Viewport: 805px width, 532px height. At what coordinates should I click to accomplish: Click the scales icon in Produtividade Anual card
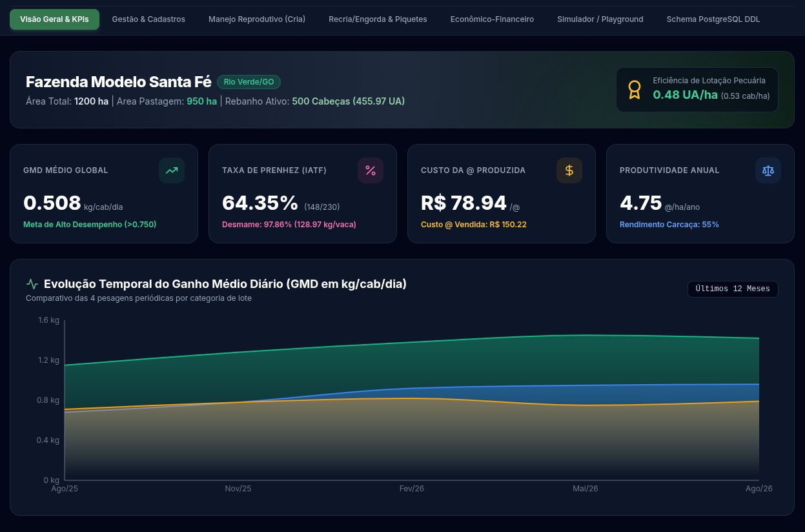pyautogui.click(x=768, y=170)
